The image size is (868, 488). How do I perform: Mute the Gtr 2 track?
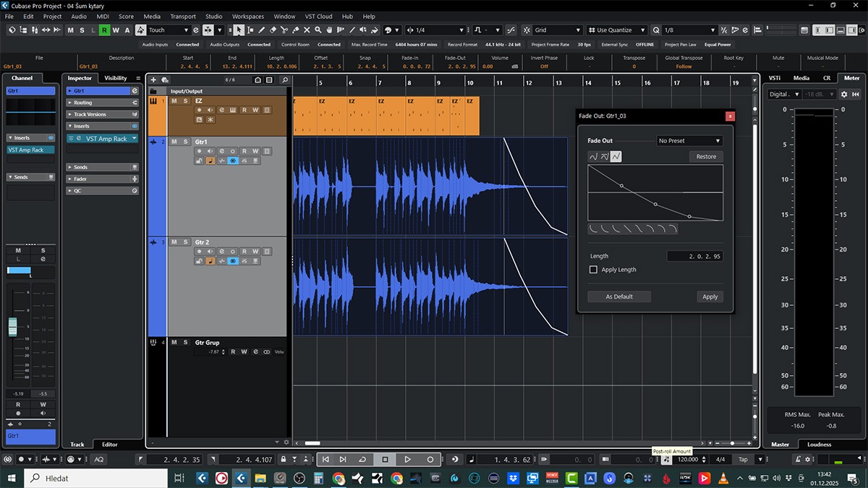174,242
